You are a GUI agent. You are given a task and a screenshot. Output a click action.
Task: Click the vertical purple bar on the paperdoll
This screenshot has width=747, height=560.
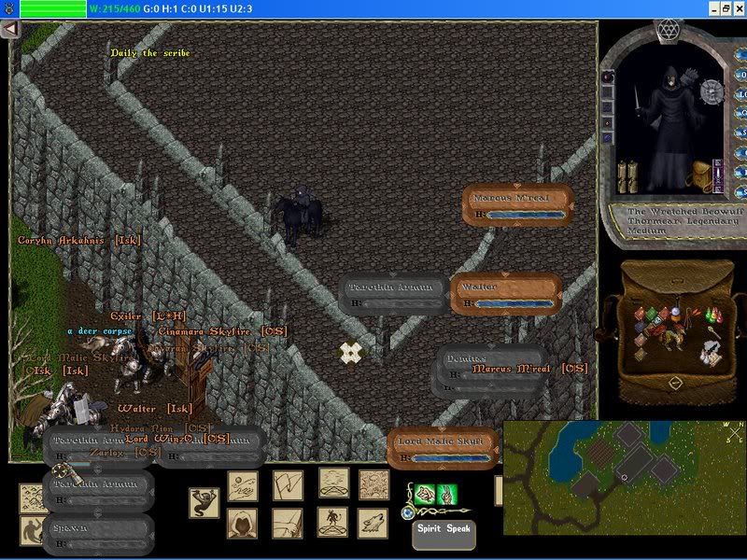(x=718, y=175)
